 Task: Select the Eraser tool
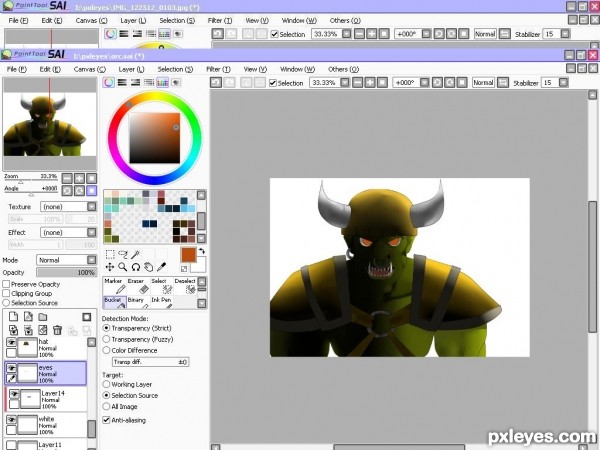[x=138, y=285]
